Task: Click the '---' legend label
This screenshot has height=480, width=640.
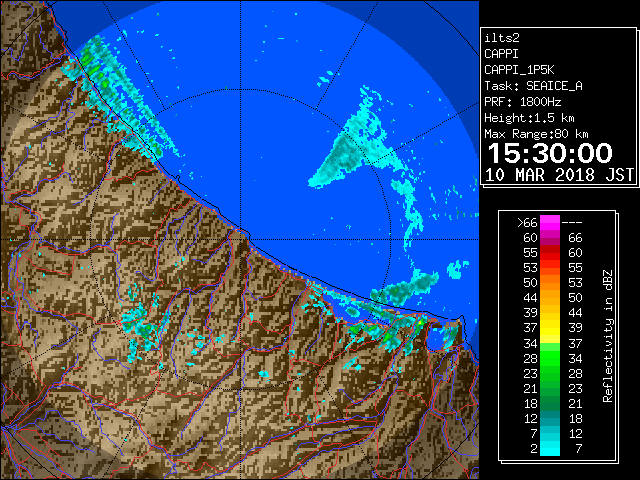Action: (x=572, y=222)
